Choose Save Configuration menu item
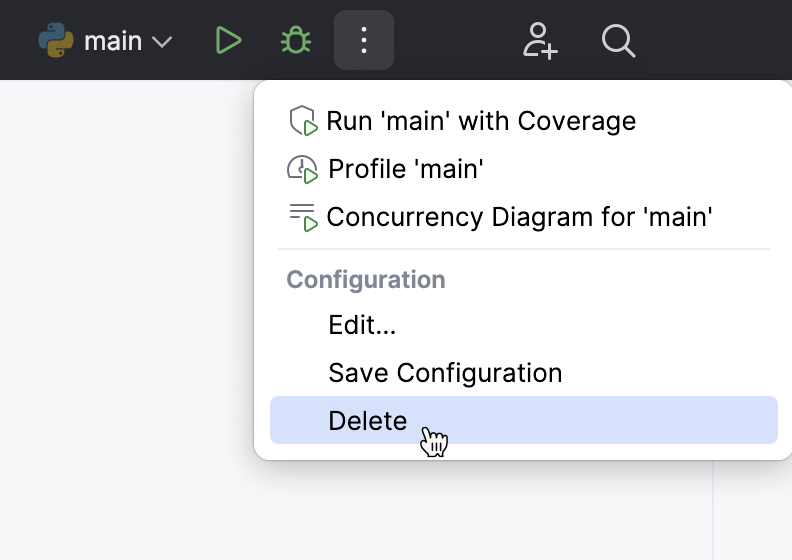This screenshot has height=560, width=792. click(445, 373)
